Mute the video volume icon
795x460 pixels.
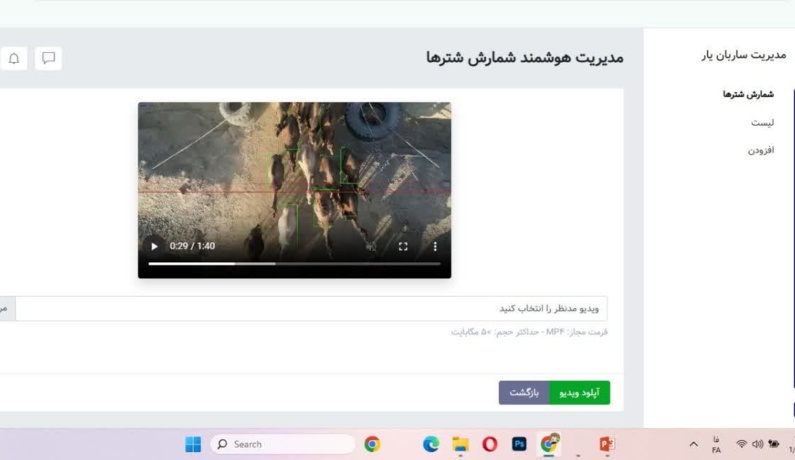click(x=372, y=246)
